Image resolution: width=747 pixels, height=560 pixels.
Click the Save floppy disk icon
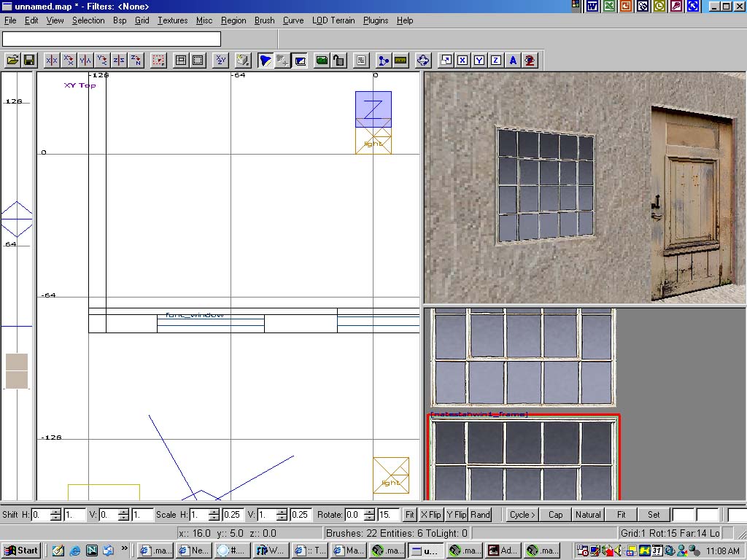pyautogui.click(x=29, y=61)
